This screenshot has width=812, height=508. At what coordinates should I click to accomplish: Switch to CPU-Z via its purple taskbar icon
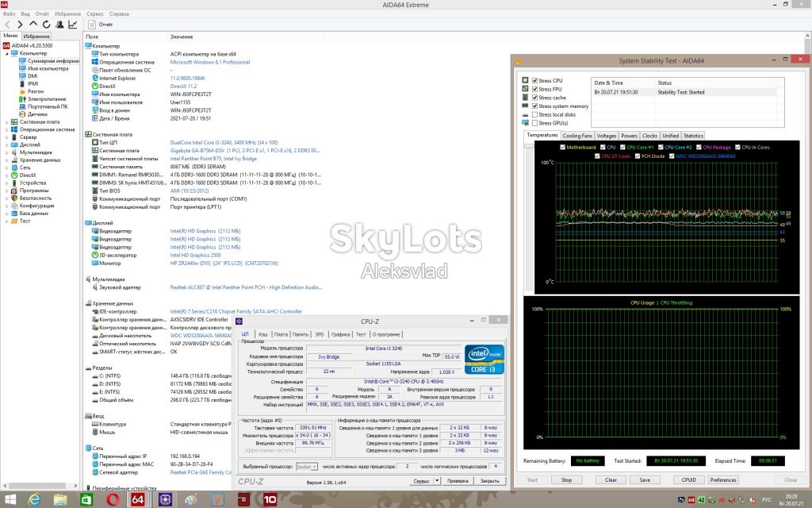click(165, 500)
